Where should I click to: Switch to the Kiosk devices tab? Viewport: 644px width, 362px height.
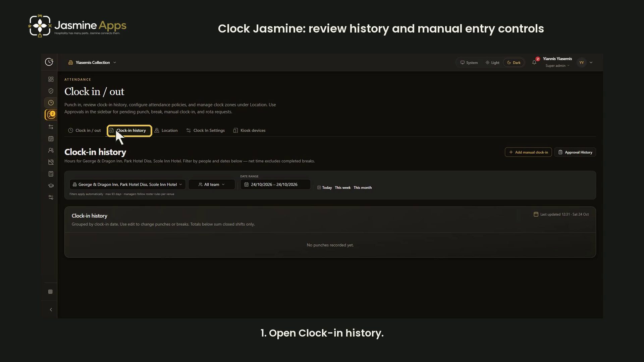249,130
